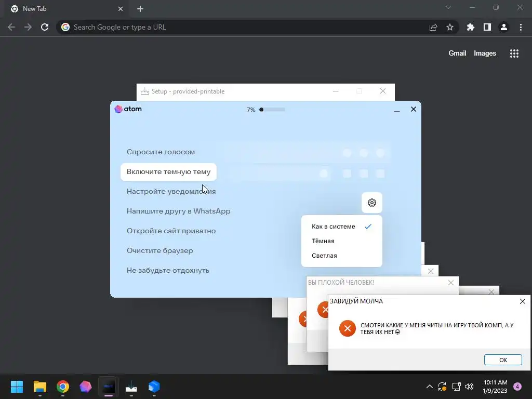This screenshot has width=532, height=399.
Task: Bookmark this tab with the star icon
Action: [x=450, y=27]
